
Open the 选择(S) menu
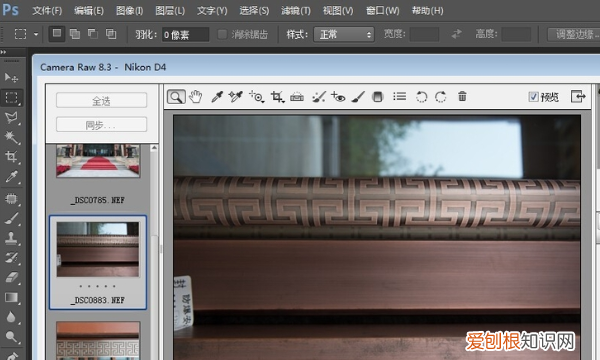(254, 10)
